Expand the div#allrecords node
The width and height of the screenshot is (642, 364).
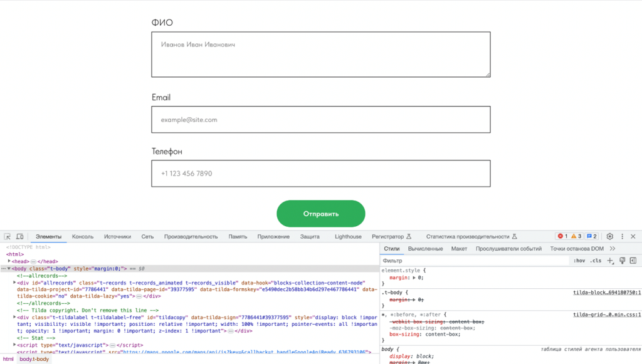14,283
